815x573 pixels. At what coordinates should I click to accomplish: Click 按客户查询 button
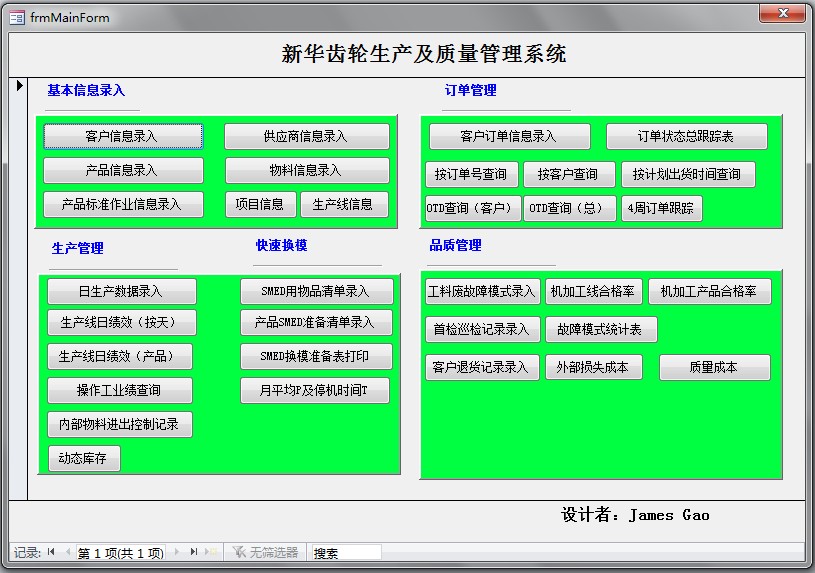pos(569,174)
